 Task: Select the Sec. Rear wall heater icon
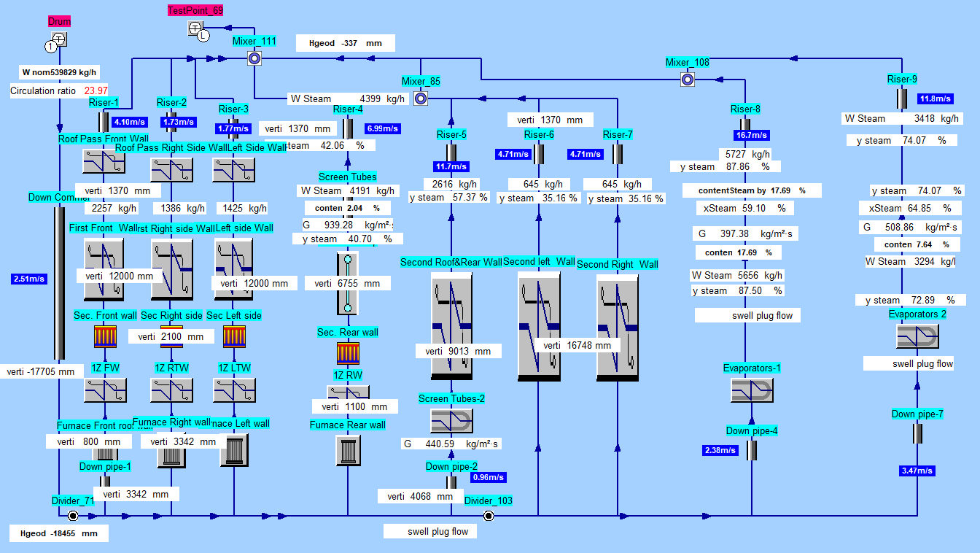[348, 353]
